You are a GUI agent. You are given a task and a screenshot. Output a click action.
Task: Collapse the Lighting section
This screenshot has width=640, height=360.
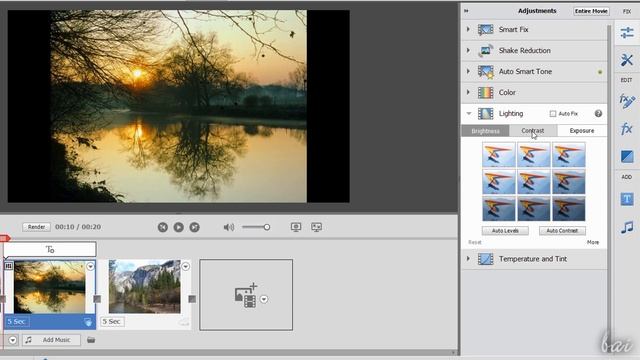469,113
